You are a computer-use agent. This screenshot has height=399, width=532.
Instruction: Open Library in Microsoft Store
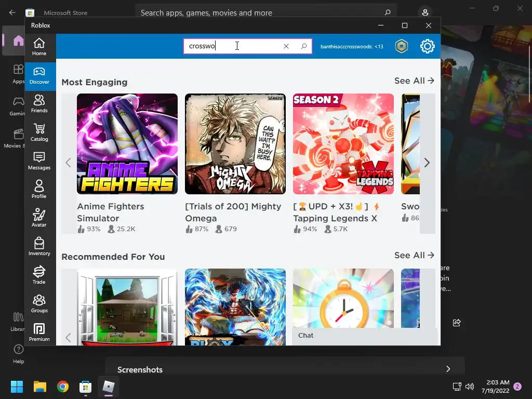18,322
